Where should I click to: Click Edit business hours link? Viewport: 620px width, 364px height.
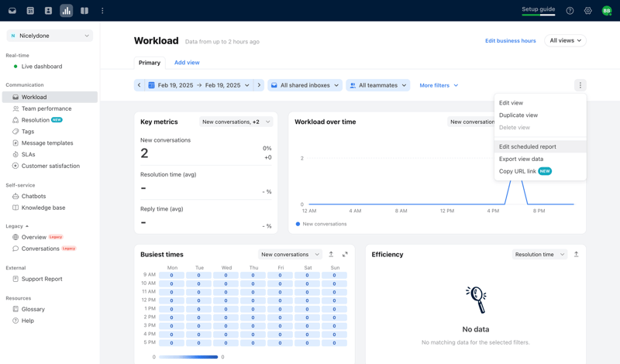[x=511, y=41]
